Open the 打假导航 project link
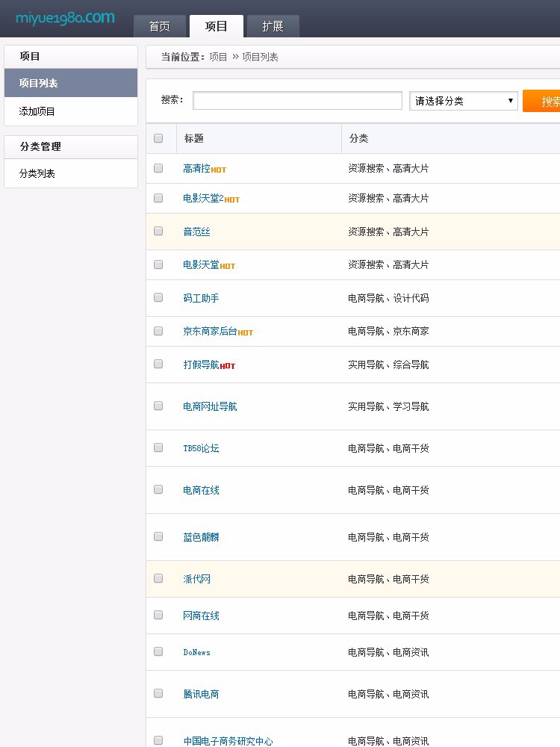This screenshot has width=560, height=747. pyautogui.click(x=201, y=365)
